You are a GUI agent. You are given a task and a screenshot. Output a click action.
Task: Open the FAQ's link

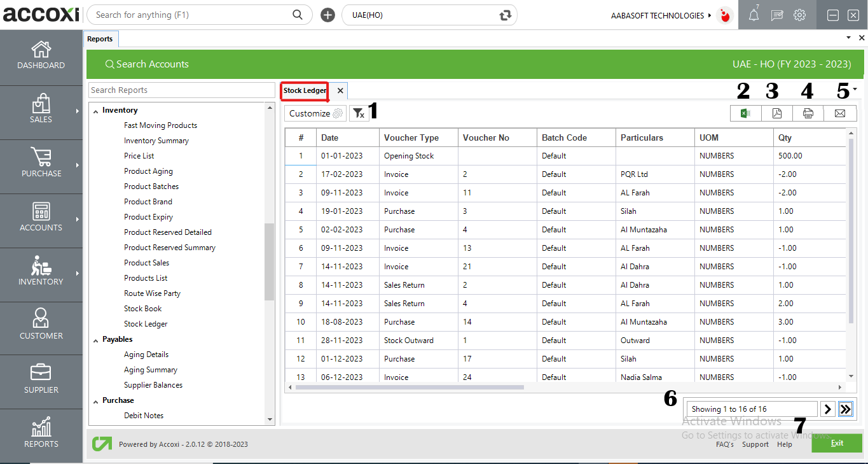pos(724,444)
